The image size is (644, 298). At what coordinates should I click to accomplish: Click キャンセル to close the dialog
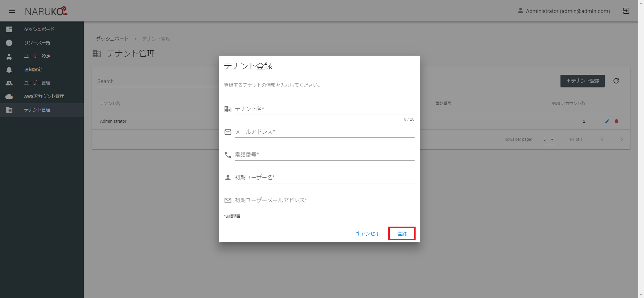(368, 234)
